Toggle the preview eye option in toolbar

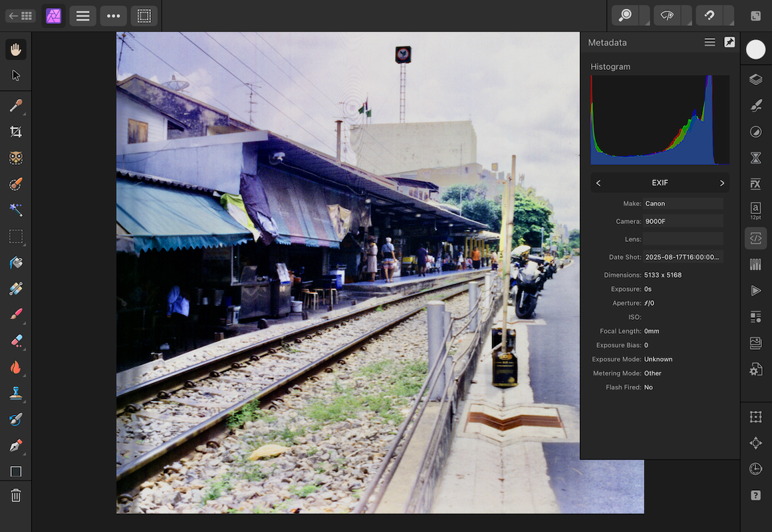point(667,15)
